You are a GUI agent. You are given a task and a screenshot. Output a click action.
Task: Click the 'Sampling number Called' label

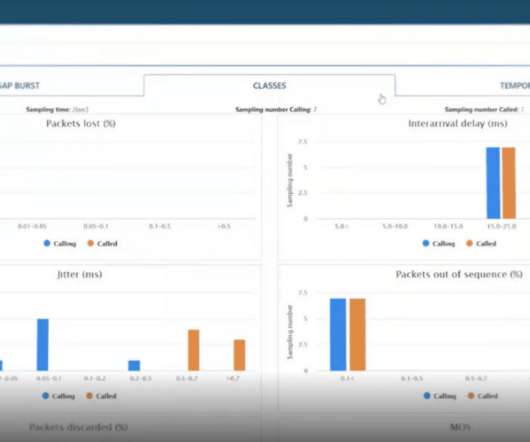click(x=481, y=109)
